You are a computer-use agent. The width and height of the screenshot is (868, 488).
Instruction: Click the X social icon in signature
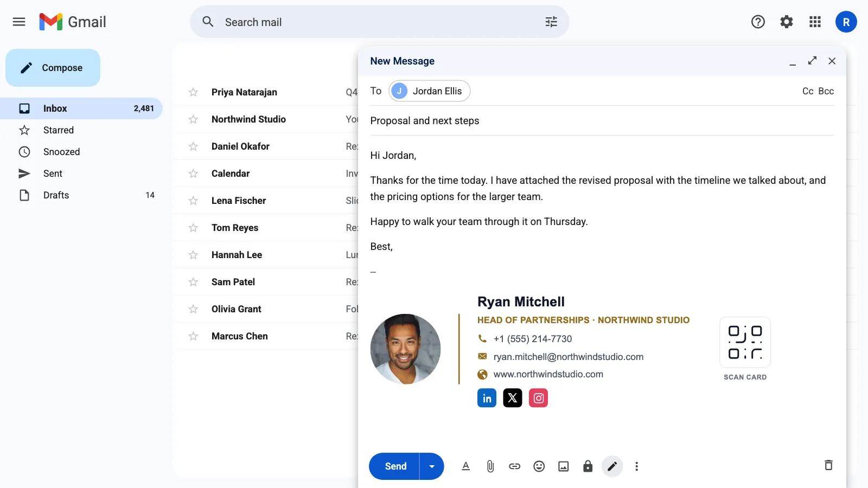513,398
